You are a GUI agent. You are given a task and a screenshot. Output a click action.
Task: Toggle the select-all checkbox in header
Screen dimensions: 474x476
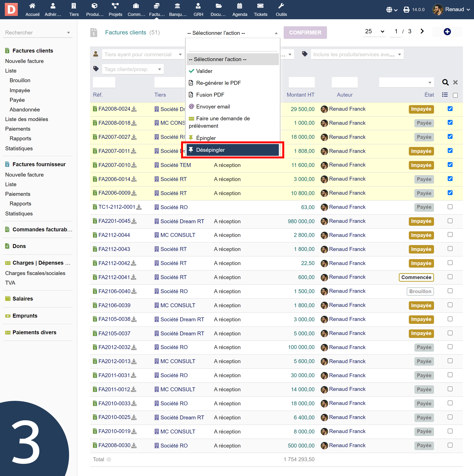pyautogui.click(x=455, y=95)
